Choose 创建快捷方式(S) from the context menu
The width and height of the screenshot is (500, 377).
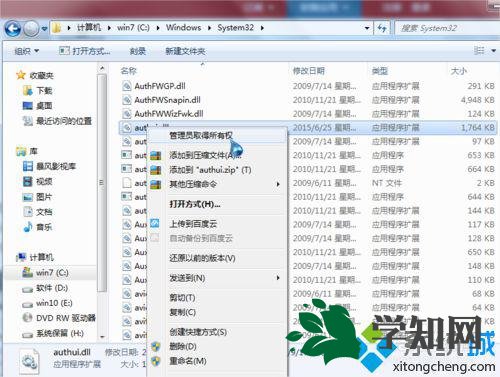(x=217, y=332)
